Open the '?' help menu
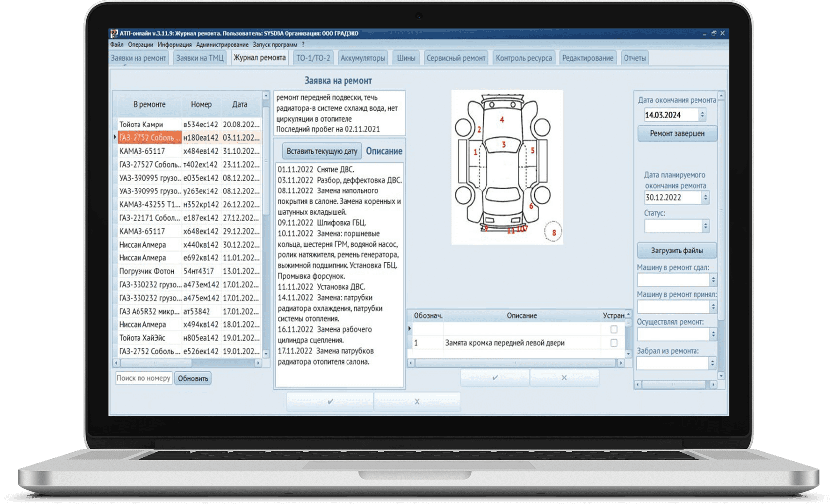The image size is (834, 504). pos(303,45)
